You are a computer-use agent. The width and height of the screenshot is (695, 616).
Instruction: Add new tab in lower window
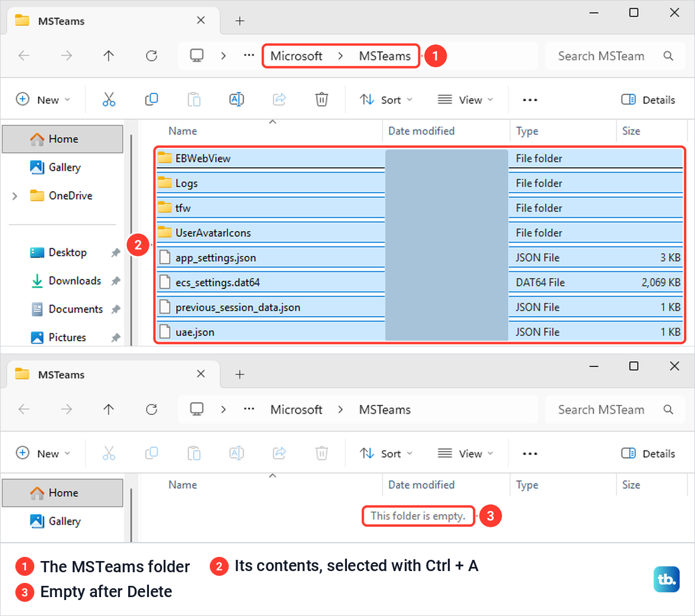tap(240, 374)
